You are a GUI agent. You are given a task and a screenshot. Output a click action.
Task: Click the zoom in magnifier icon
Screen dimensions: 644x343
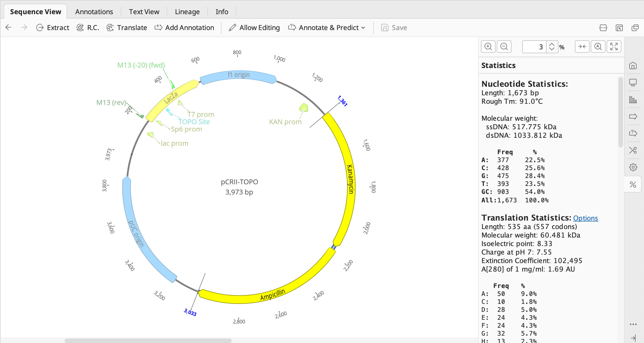488,46
